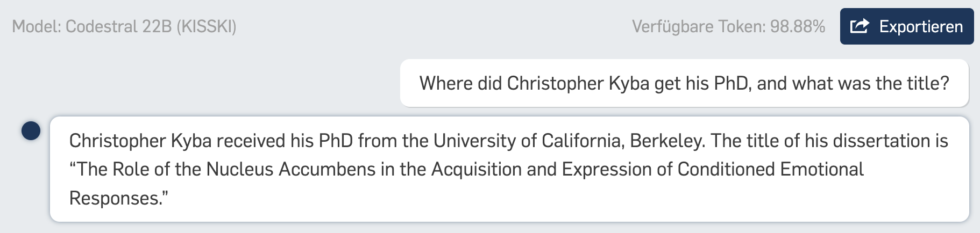Image resolution: width=980 pixels, height=233 pixels.
Task: Click the Verfügbare Token indicator text
Action: click(728, 26)
